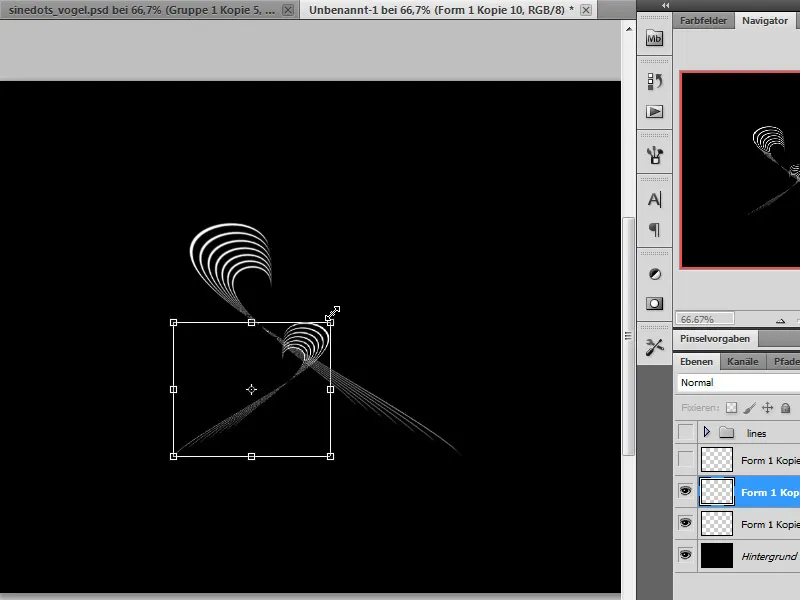Switch to the Kanäle tab
This screenshot has height=600, width=800.
[x=742, y=361]
